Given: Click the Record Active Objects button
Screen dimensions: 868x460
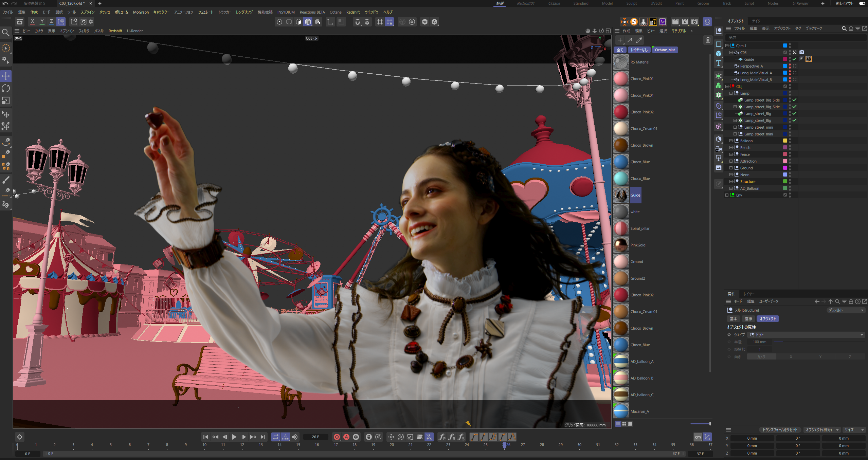Looking at the screenshot, I should (337, 437).
